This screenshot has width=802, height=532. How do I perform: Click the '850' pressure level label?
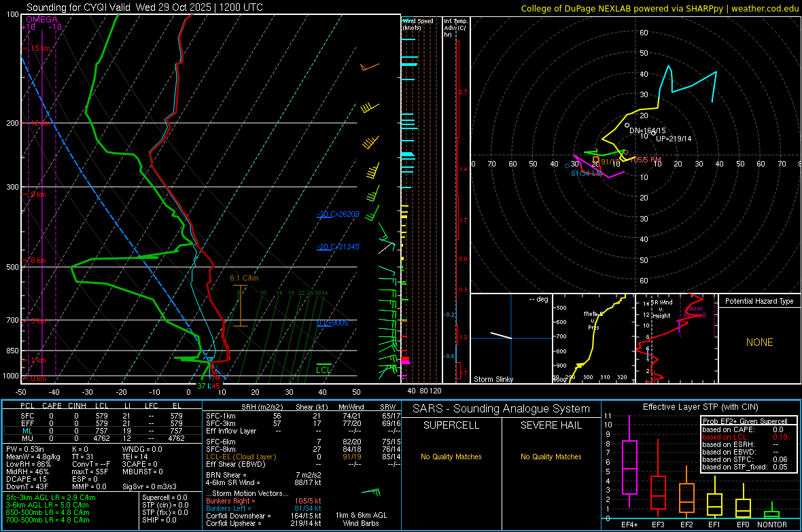12,351
